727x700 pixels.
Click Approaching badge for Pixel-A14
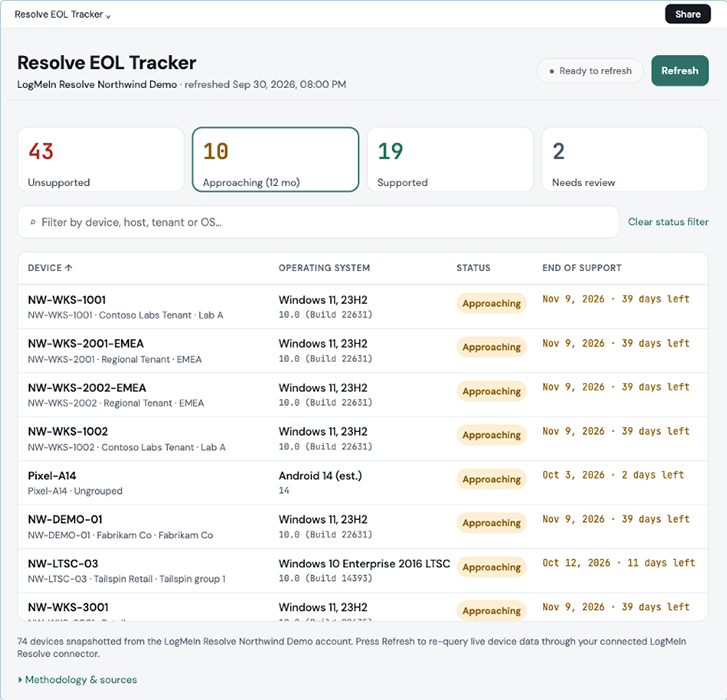click(x=491, y=479)
